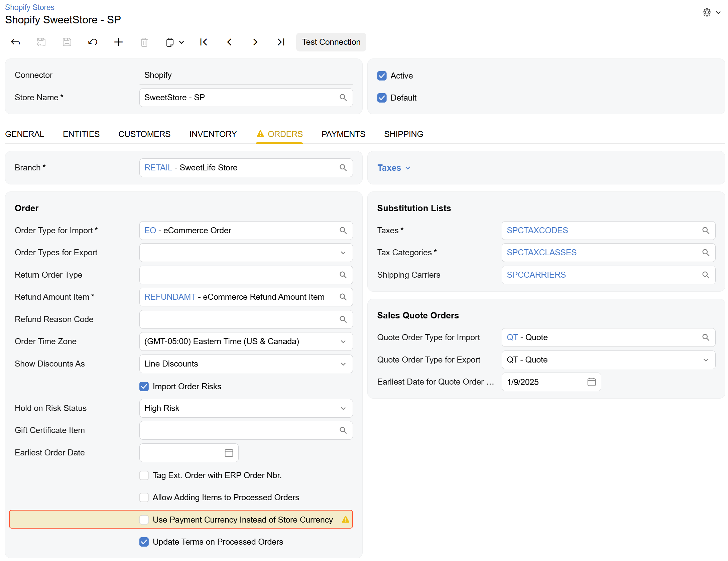The width and height of the screenshot is (728, 561).
Task: Undo changes with the cancel icon
Action: pos(93,42)
